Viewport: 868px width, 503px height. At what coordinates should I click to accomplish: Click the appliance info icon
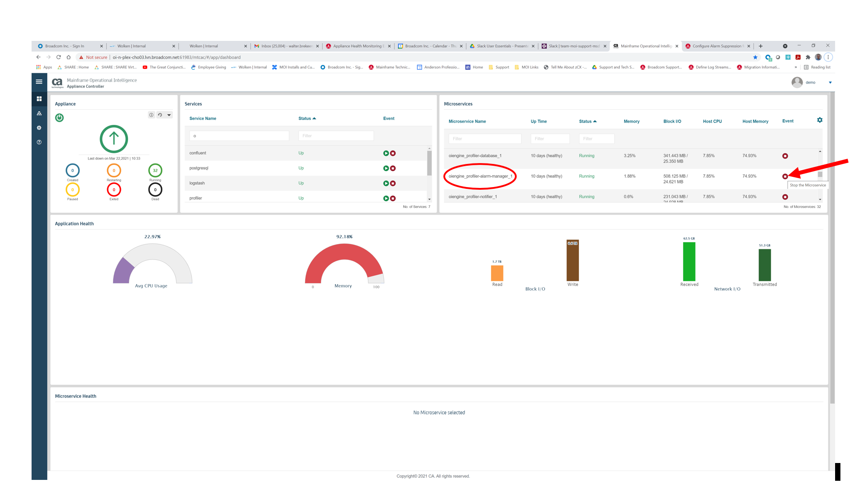[x=151, y=115]
